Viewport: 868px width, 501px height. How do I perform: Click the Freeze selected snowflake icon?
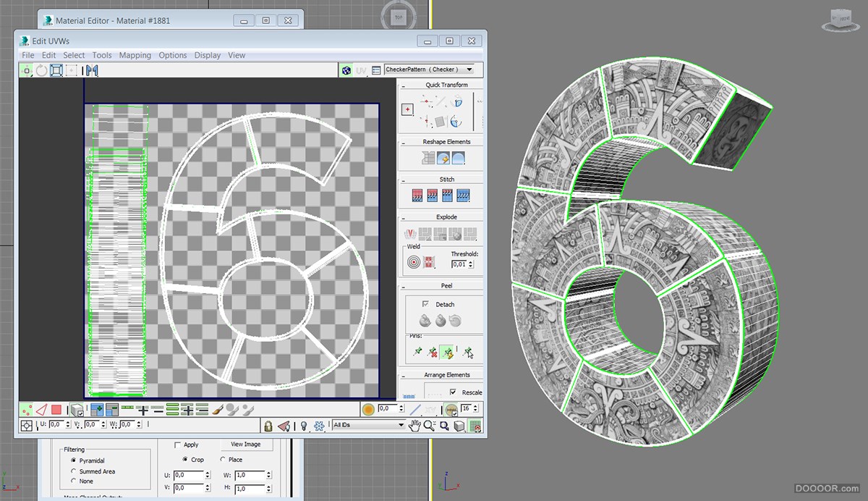pos(319,426)
